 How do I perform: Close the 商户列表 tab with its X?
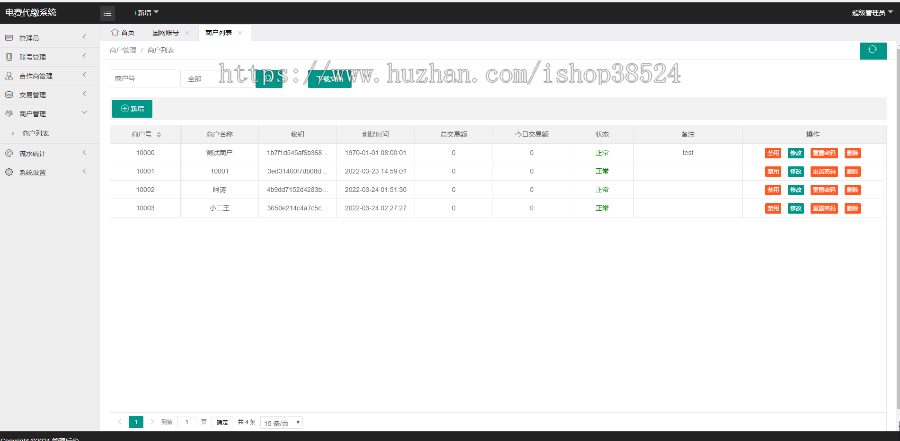tap(240, 33)
